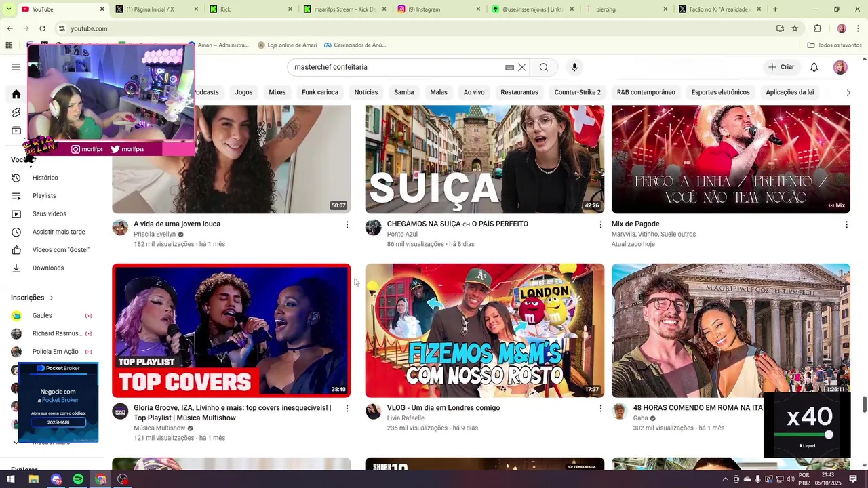
Task: Click the Criar button
Action: 781,67
